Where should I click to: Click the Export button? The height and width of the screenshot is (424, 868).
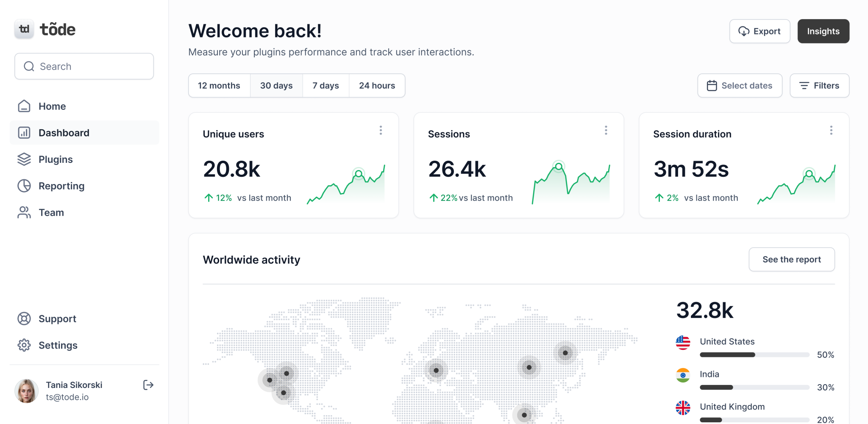[x=759, y=31]
